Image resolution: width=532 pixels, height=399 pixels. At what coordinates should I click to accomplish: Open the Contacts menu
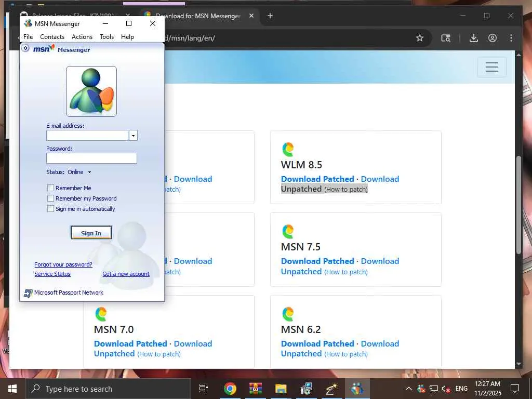pyautogui.click(x=52, y=37)
